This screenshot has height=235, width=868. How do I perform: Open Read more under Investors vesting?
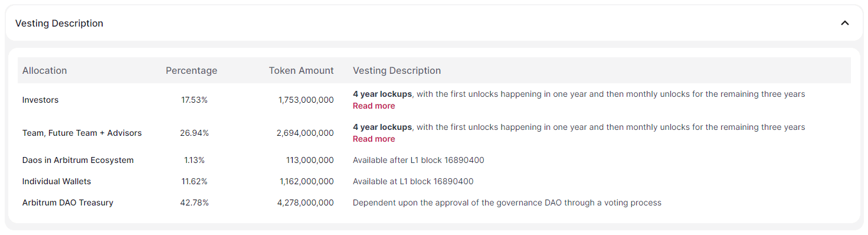click(374, 106)
